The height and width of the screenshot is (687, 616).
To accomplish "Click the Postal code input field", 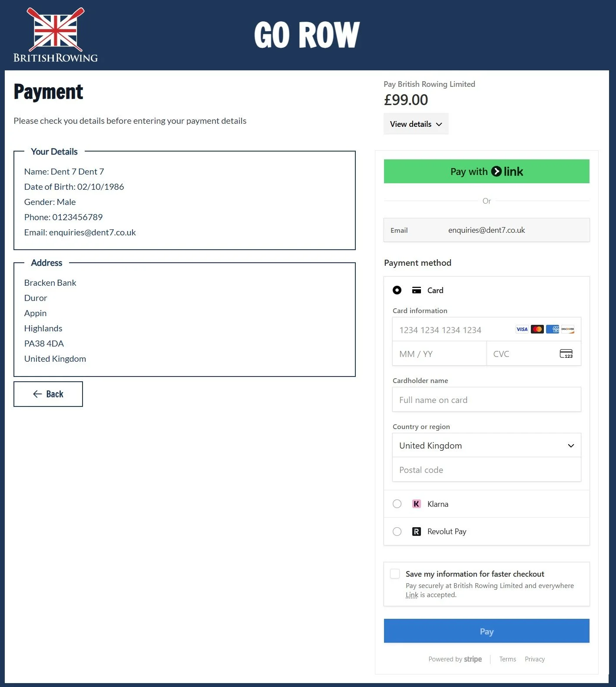I will click(x=486, y=469).
